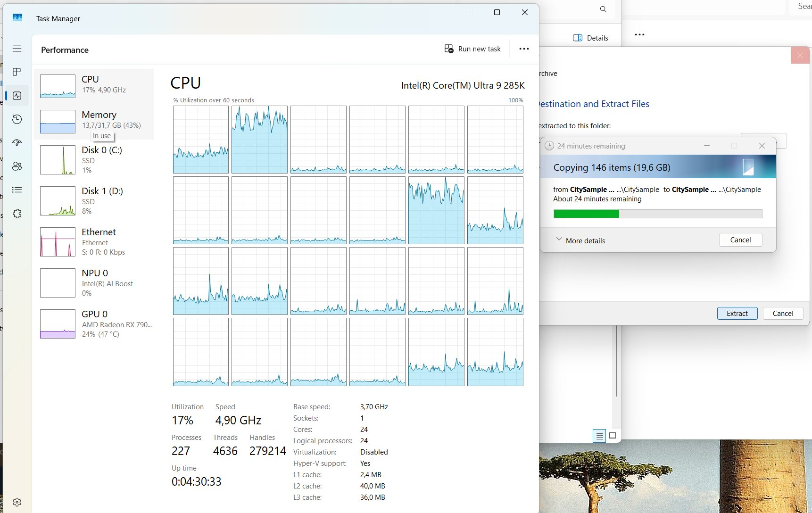Click the Logical processors 24 value
Viewport: 812px width, 513px height.
tap(364, 440)
